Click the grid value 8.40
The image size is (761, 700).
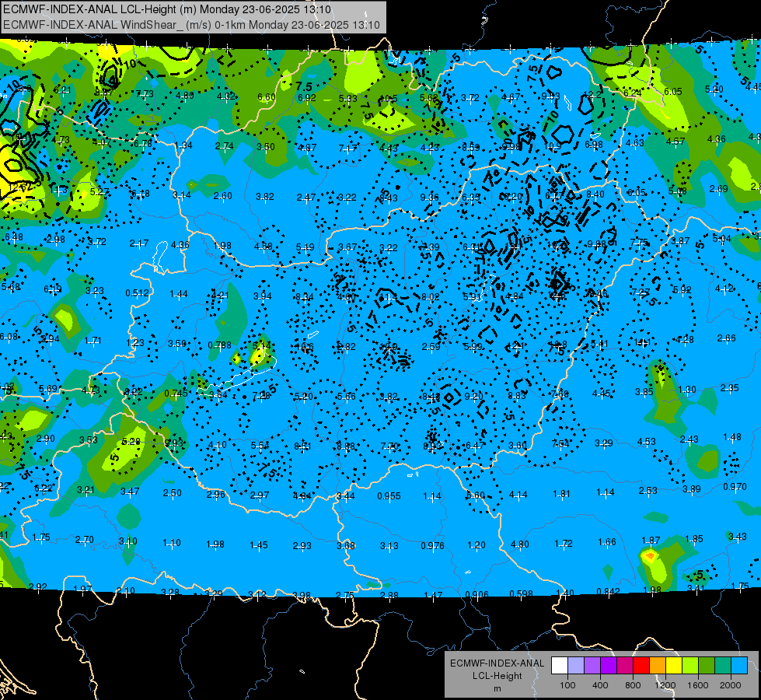(x=595, y=194)
